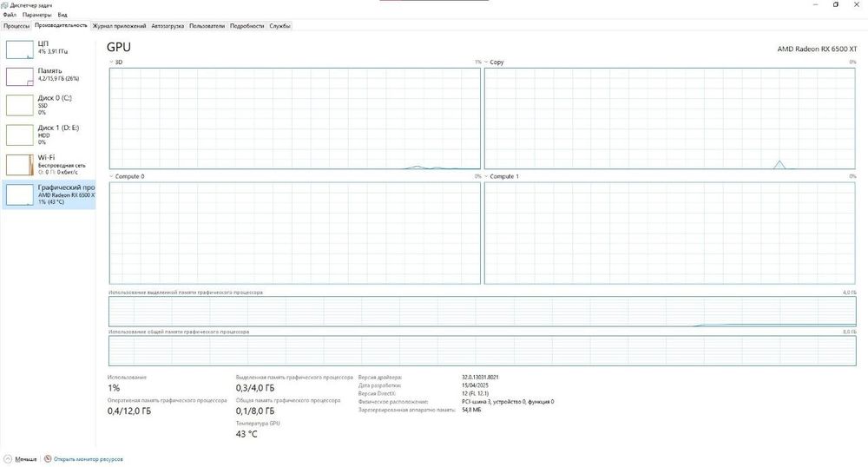Switch to the Подробности tab
868x467 pixels.
247,26
